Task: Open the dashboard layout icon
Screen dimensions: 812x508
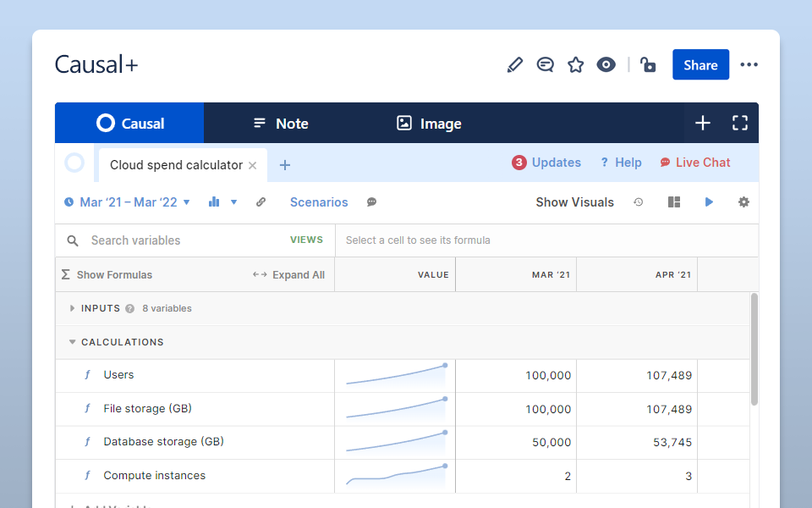Action: coord(674,202)
